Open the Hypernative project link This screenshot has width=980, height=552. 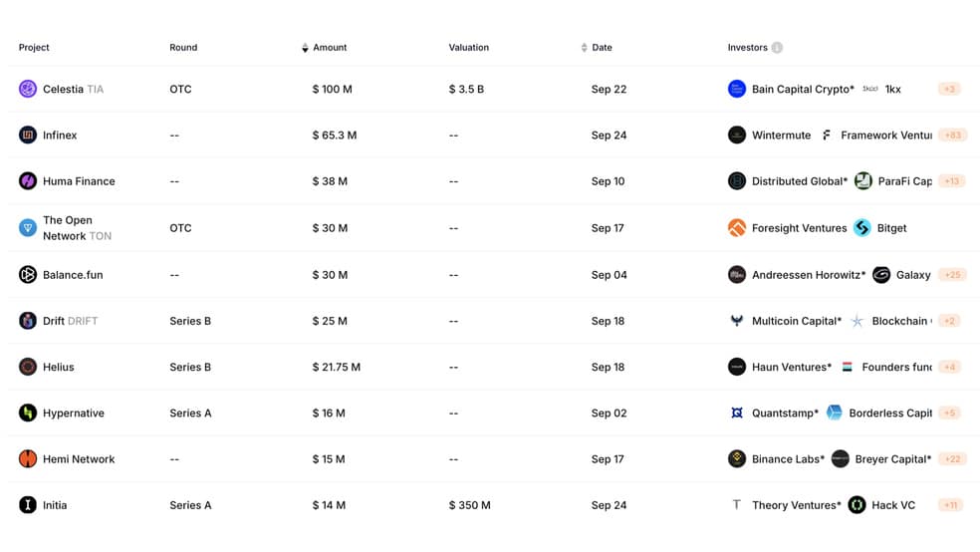(73, 414)
